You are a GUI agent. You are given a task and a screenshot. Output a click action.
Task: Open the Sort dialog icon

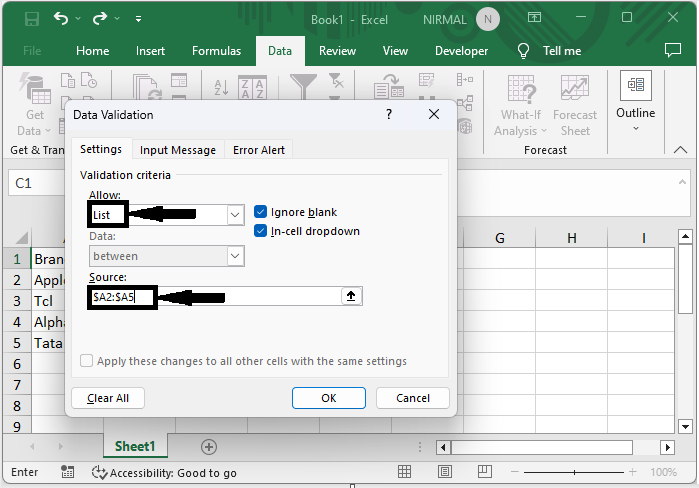(252, 87)
